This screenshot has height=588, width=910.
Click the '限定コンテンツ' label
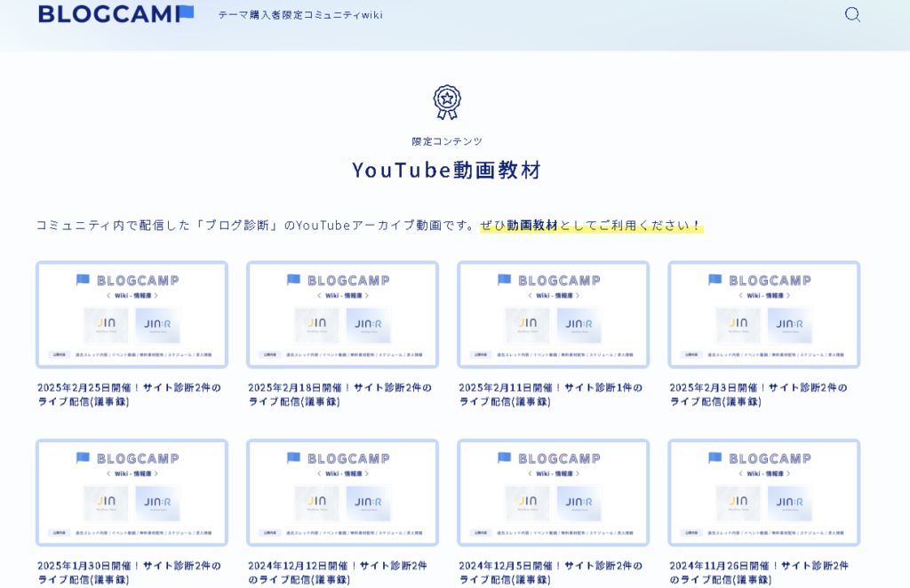[447, 141]
